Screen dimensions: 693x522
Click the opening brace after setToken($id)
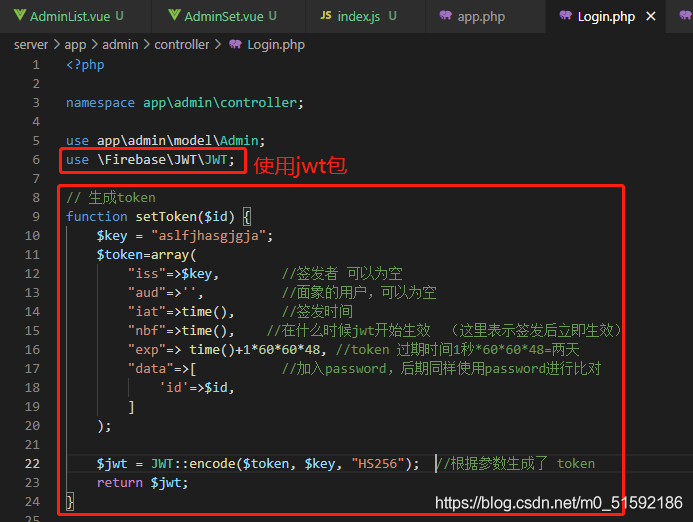pyautogui.click(x=247, y=217)
